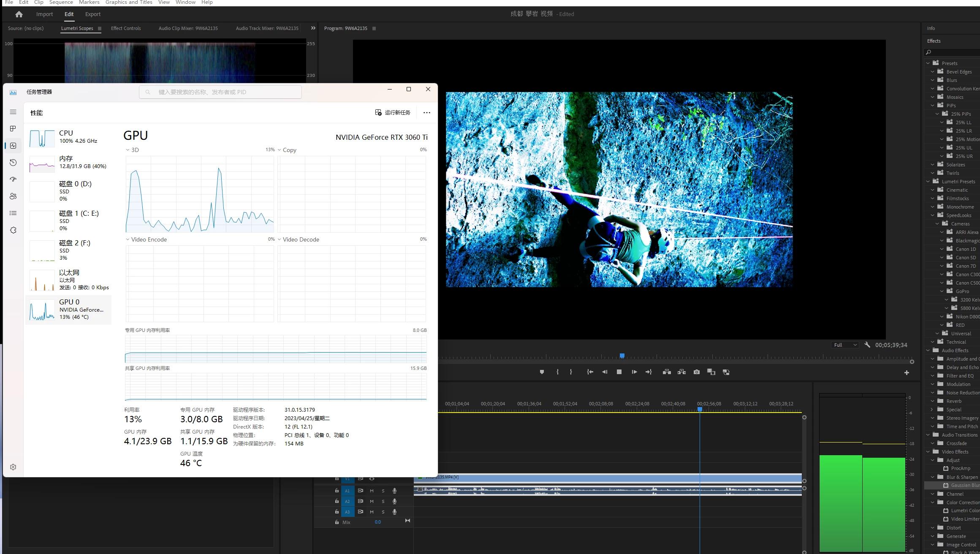
Task: Click the Task Manager search field
Action: coord(220,92)
